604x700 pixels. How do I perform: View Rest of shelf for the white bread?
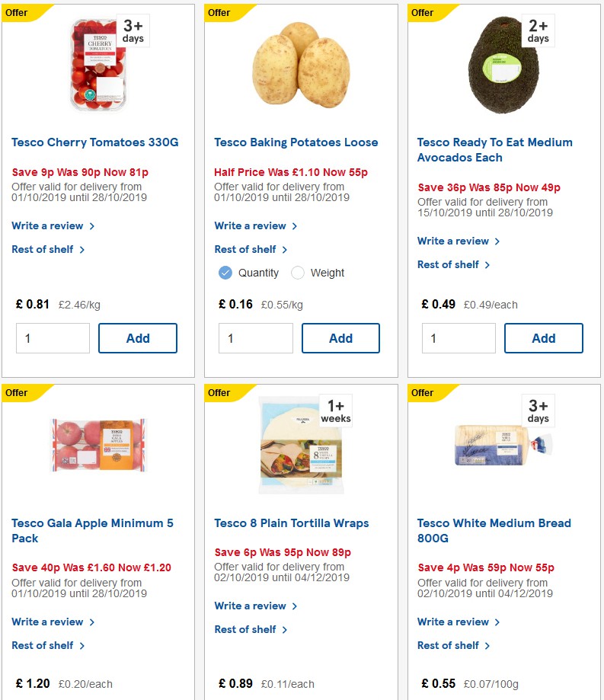click(449, 645)
